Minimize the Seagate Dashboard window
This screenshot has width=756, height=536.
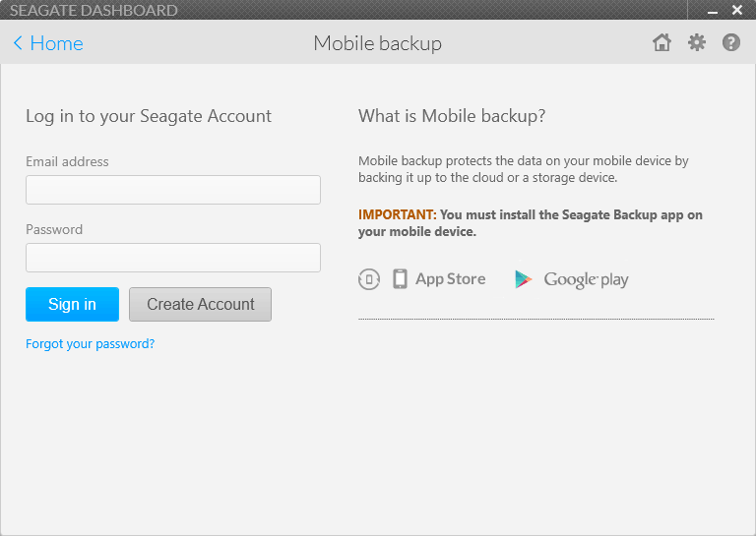coord(713,11)
